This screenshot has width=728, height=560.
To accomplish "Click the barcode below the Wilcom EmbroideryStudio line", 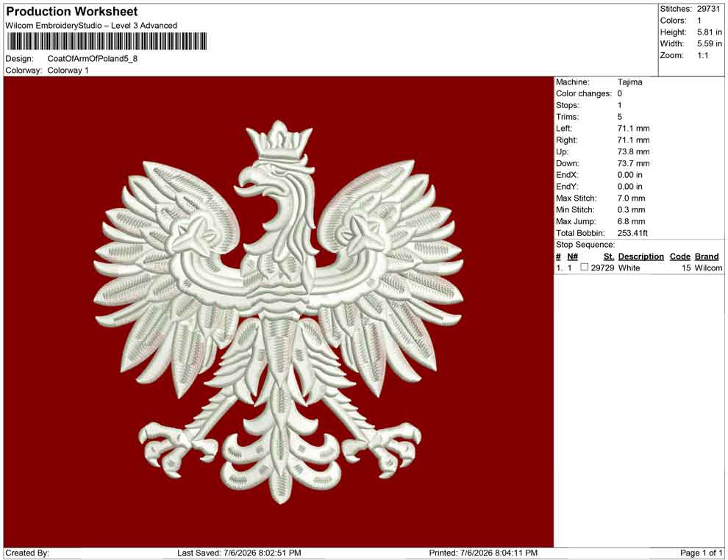I will point(107,41).
